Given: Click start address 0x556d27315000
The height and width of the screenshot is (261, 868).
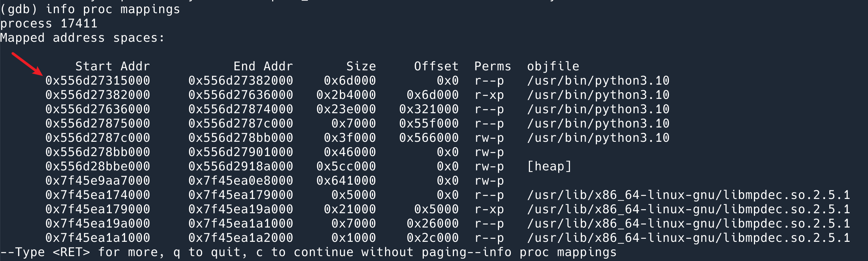Looking at the screenshot, I should coord(98,80).
